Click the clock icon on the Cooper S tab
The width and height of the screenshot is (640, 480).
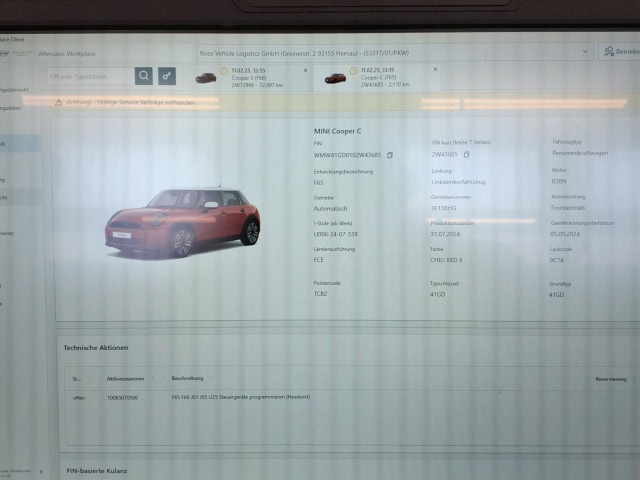click(224, 70)
